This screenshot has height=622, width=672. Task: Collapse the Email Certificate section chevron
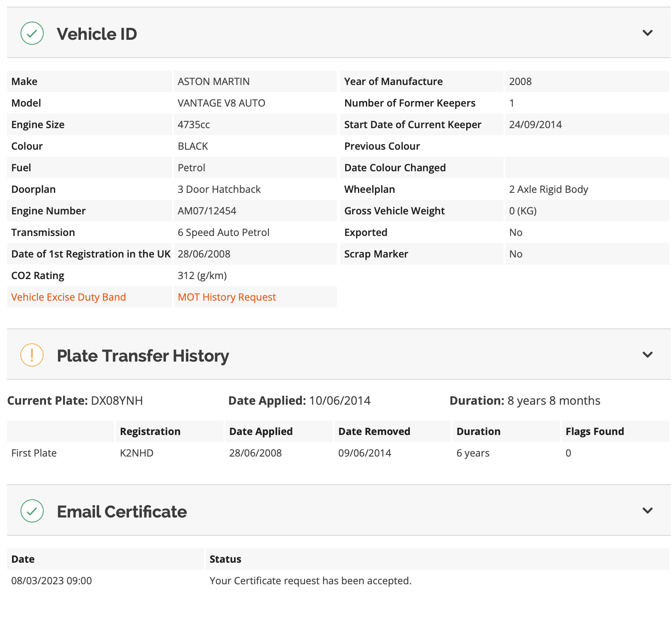pos(648,510)
